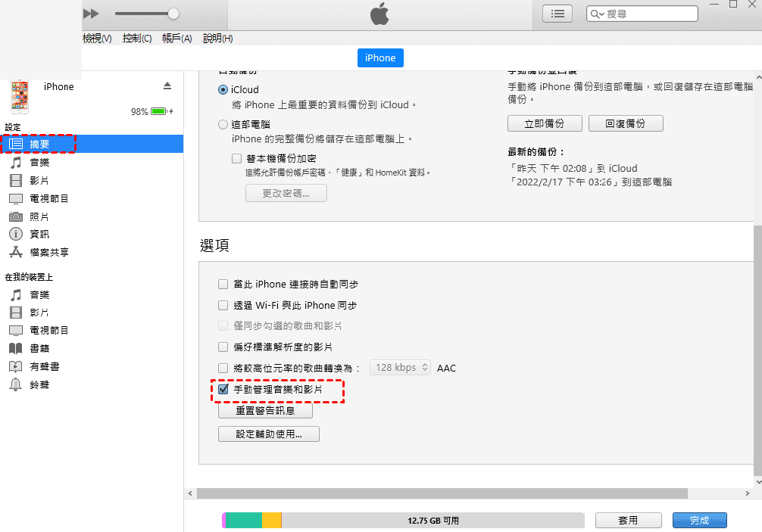Check 替本機備份加密 option
Image resolution: width=762 pixels, height=532 pixels.
237,159
